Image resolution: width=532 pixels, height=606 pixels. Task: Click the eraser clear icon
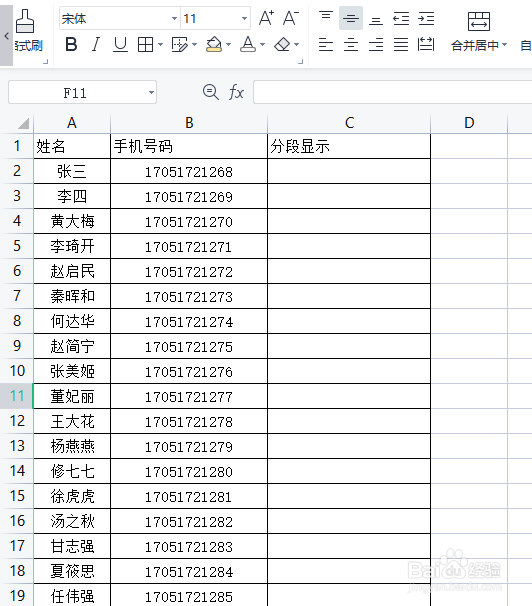point(282,44)
